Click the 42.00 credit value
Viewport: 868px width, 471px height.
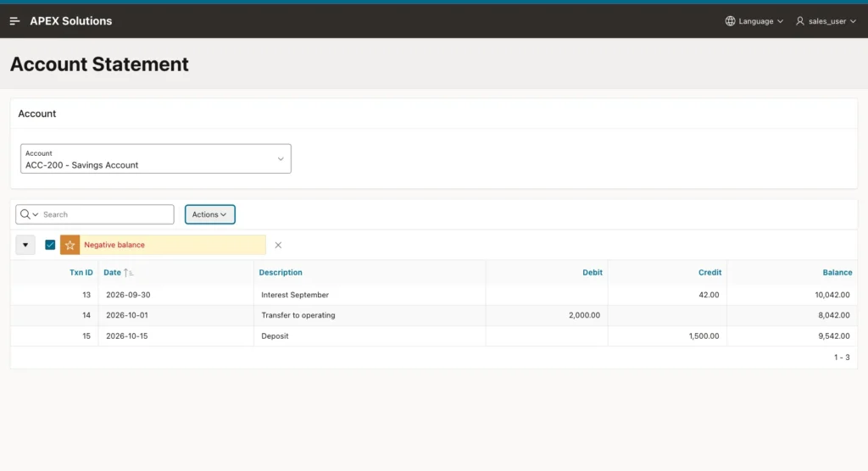point(709,295)
